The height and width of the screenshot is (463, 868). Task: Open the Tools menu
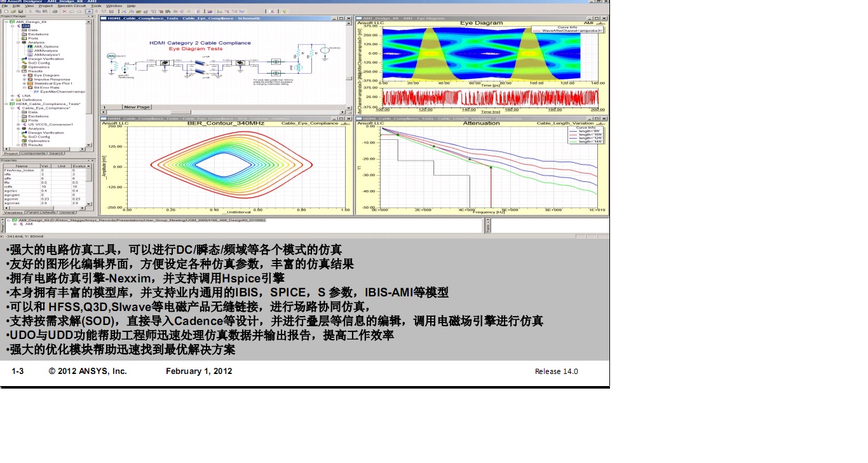point(96,6)
